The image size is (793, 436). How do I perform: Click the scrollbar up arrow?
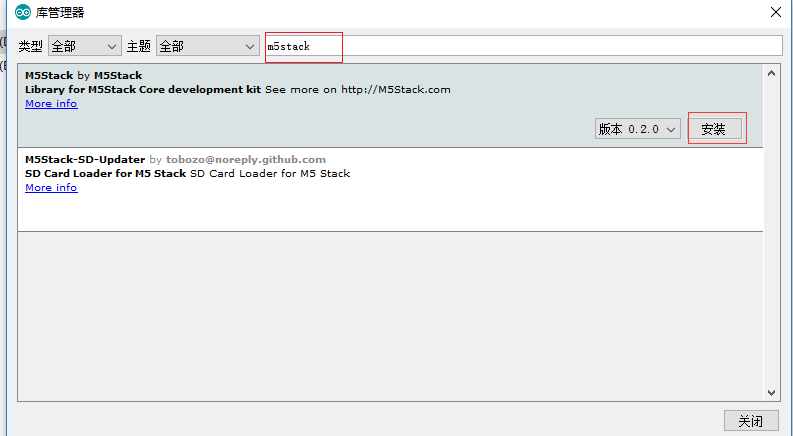pos(771,73)
